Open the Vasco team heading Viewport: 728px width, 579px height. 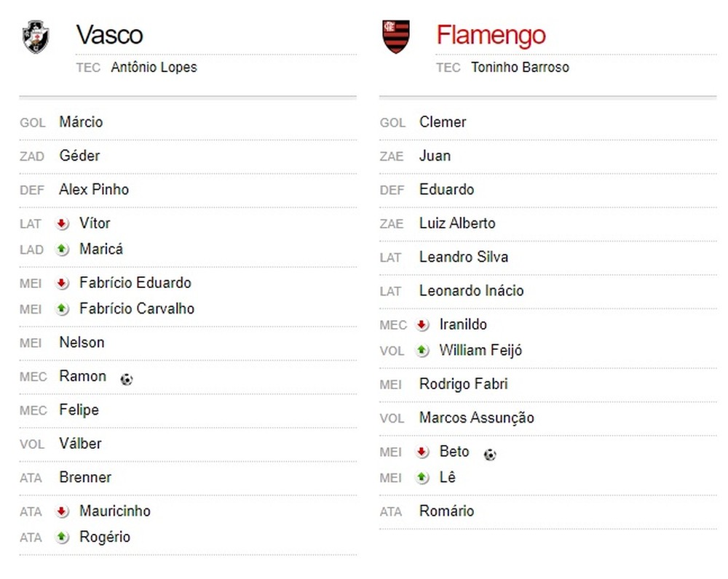[109, 35]
